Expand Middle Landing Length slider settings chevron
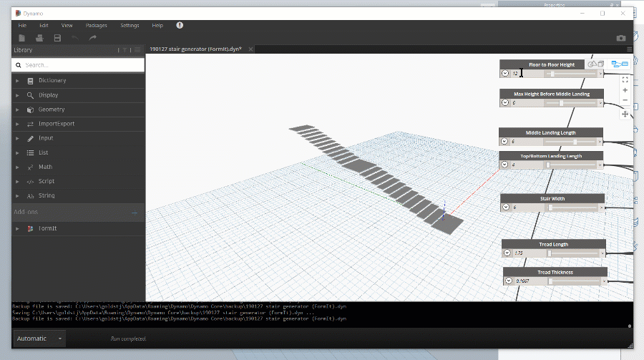 coord(504,142)
